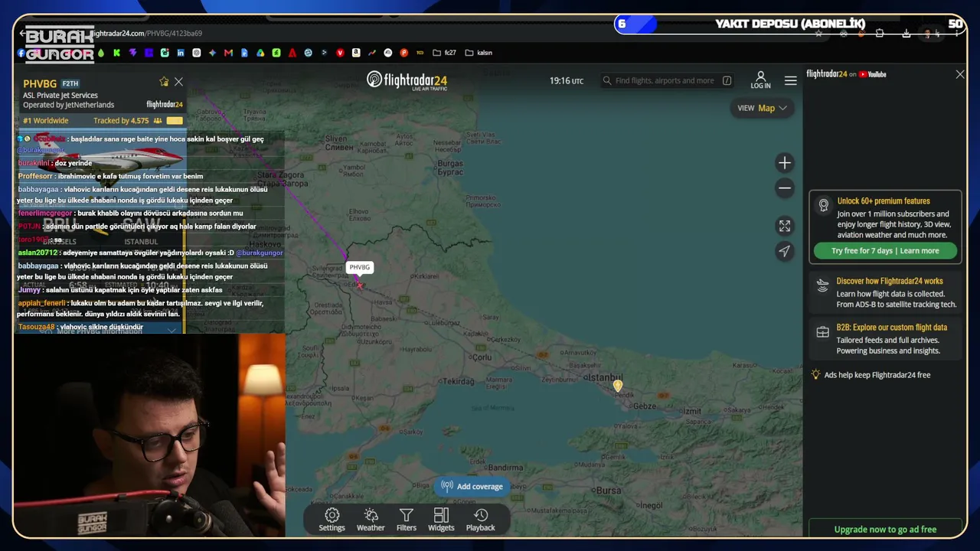Viewport: 980px width, 551px height.
Task: Click Add coverage button
Action: [472, 487]
